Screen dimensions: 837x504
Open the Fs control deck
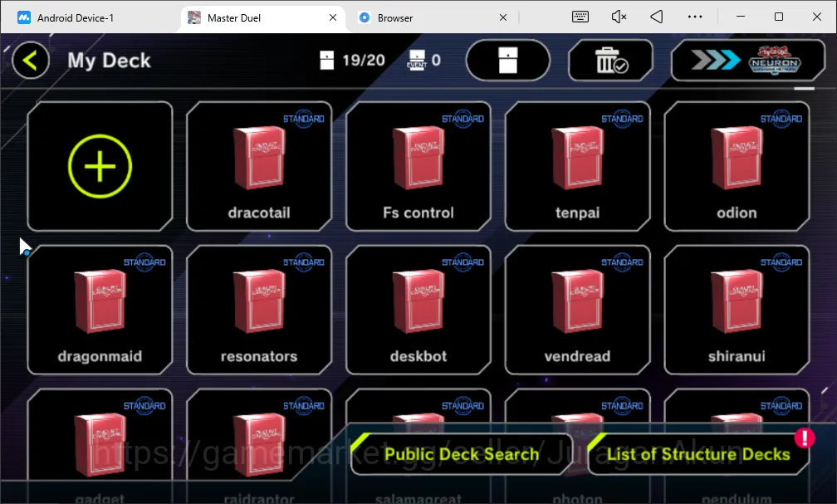pos(418,166)
